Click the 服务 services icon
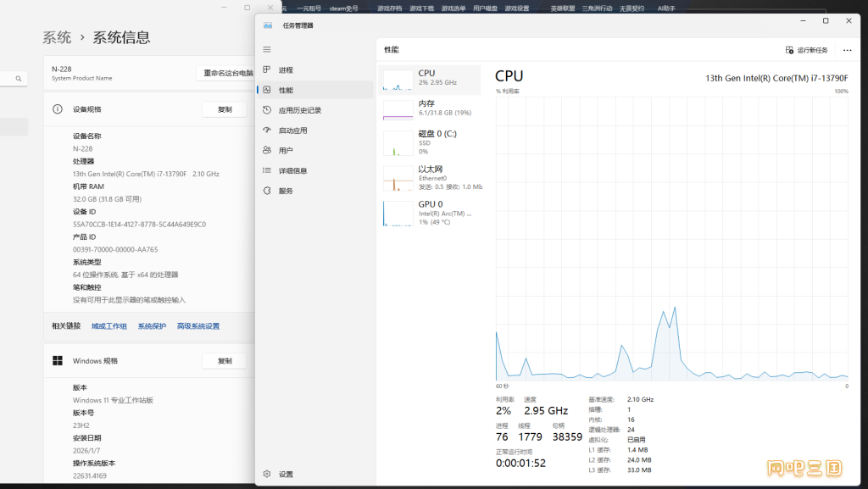The height and width of the screenshot is (489, 868). click(x=267, y=191)
